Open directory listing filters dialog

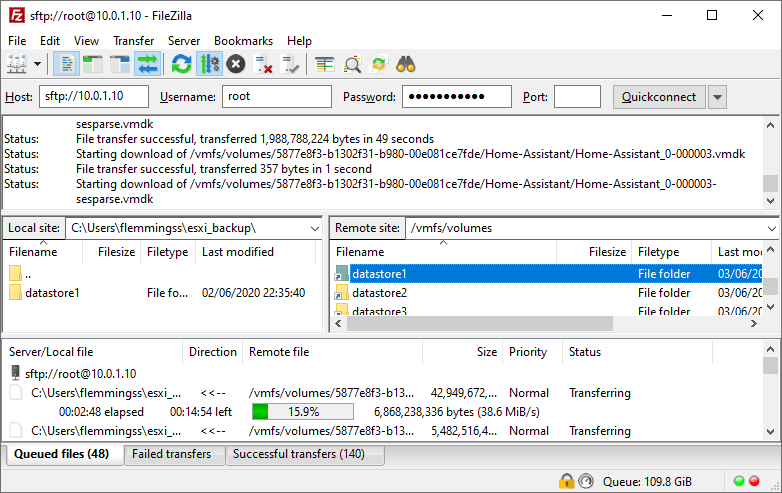tap(325, 64)
